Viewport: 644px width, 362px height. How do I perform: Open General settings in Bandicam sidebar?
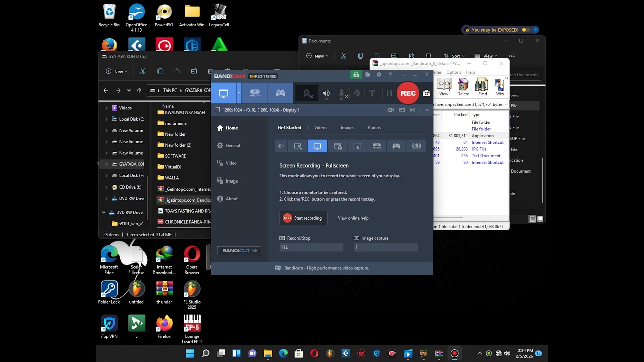point(229,145)
